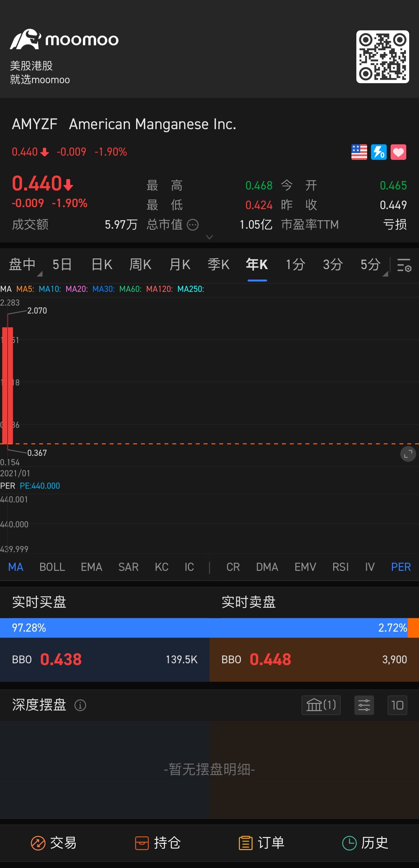The width and height of the screenshot is (419, 868).
Task: Tap the PE:440.000 value label
Action: pos(40,486)
